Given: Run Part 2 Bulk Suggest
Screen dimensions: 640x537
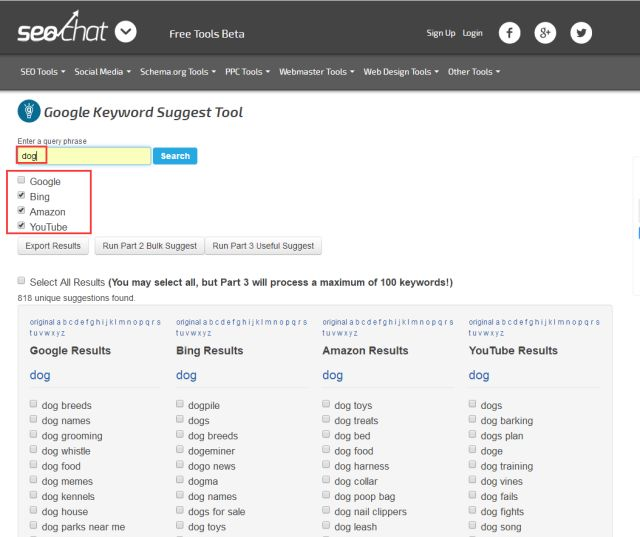Looking at the screenshot, I should click(x=149, y=246).
